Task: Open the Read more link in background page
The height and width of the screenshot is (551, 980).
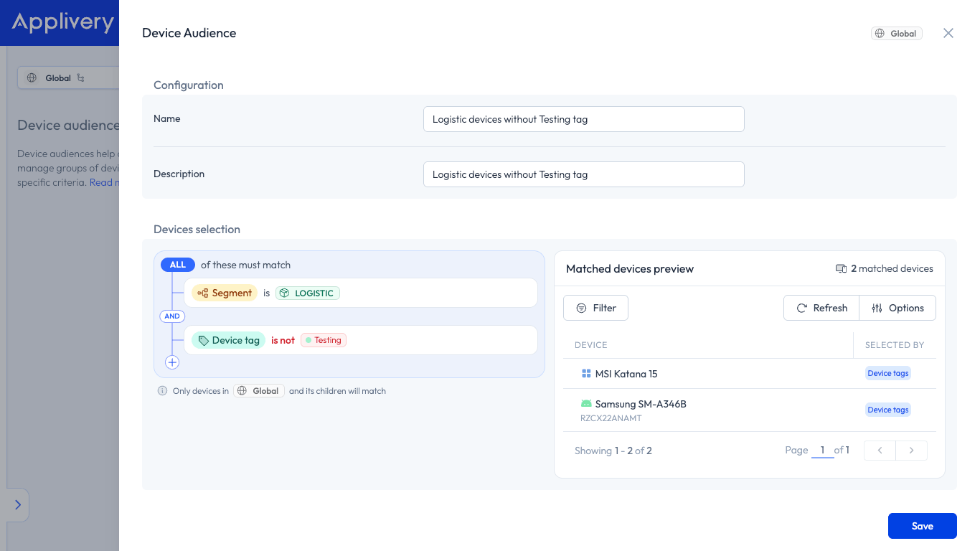Action: [x=104, y=182]
